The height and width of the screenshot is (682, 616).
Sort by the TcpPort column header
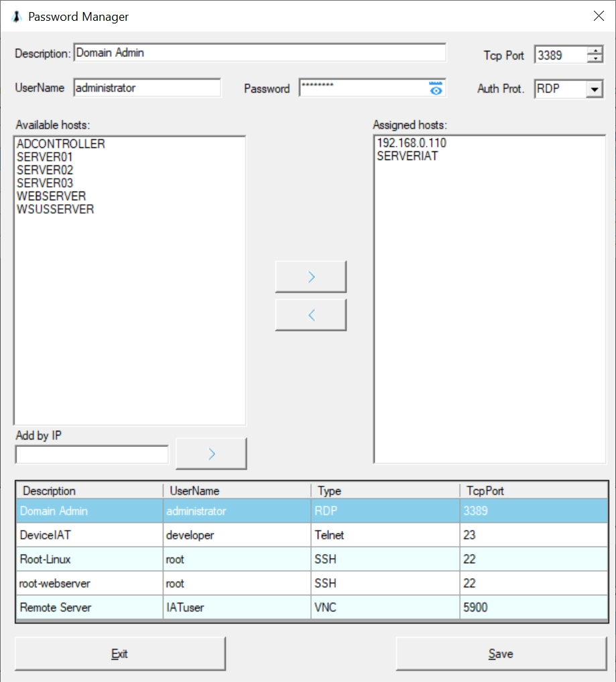pos(534,490)
